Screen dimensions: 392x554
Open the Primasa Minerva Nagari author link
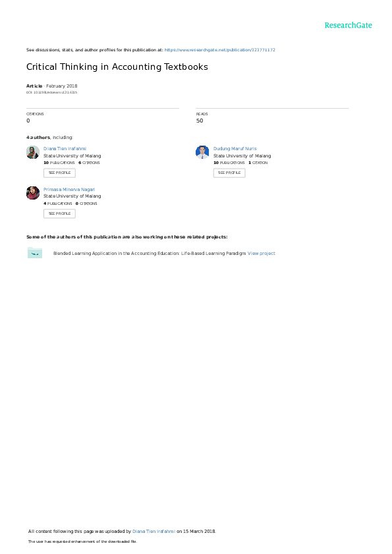point(69,189)
